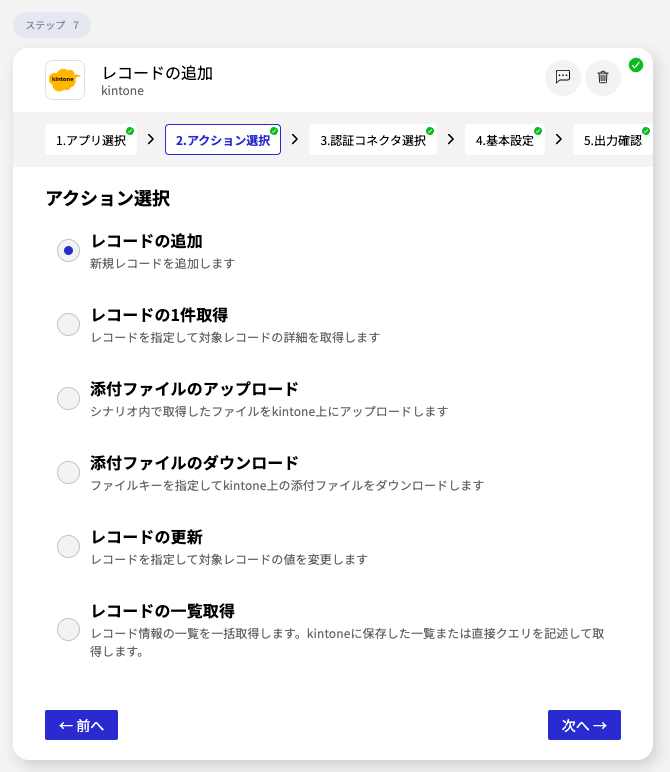
Task: Click the trash delete icon
Action: pyautogui.click(x=603, y=77)
